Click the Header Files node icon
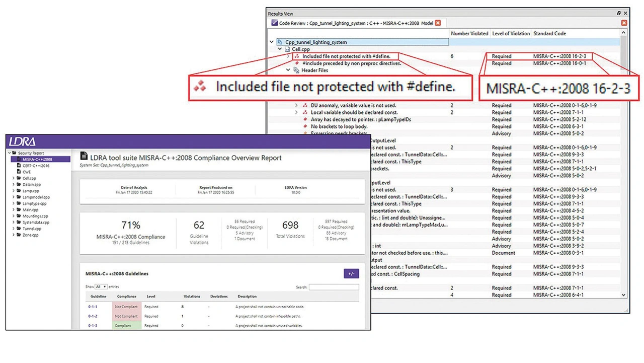 click(x=296, y=70)
